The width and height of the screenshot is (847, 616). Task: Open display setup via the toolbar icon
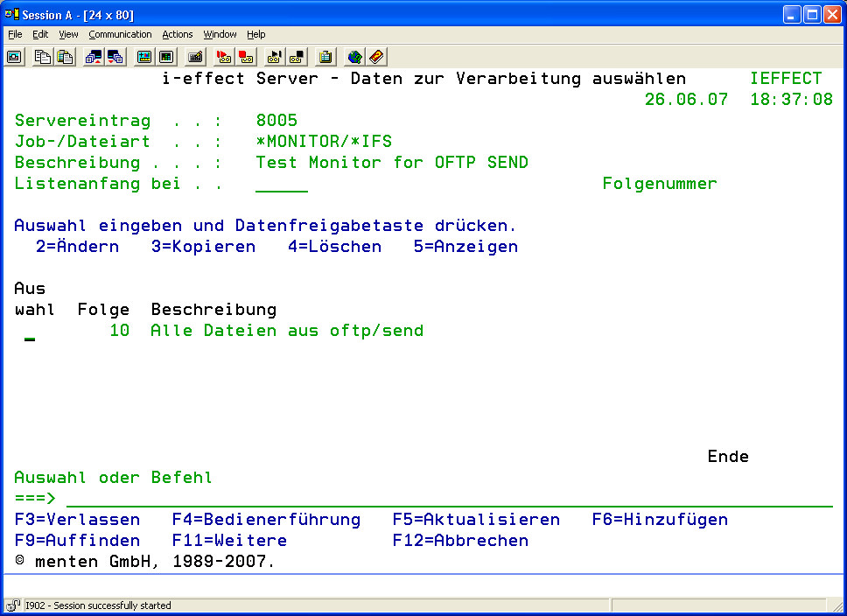[144, 57]
